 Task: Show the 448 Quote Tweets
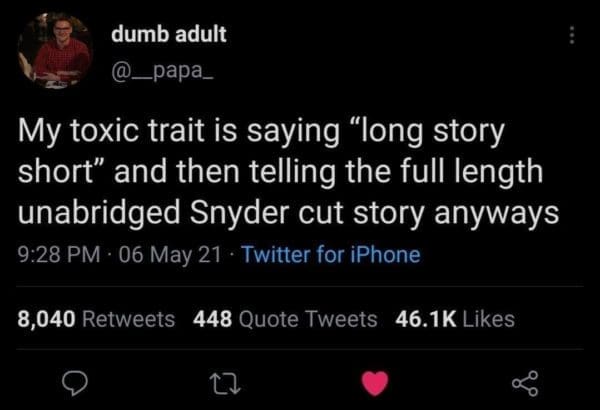coord(284,319)
